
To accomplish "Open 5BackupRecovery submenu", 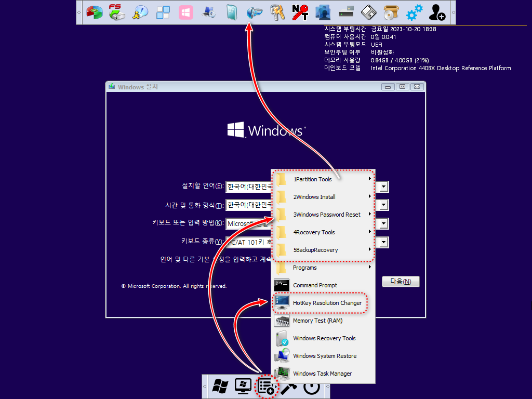I will [323, 250].
